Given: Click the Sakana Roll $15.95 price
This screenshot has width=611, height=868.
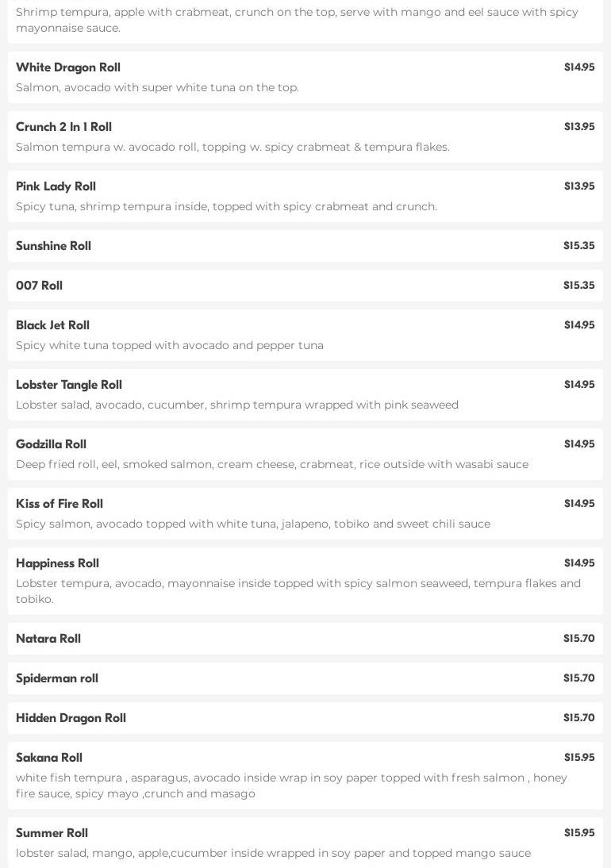Looking at the screenshot, I should point(579,758).
